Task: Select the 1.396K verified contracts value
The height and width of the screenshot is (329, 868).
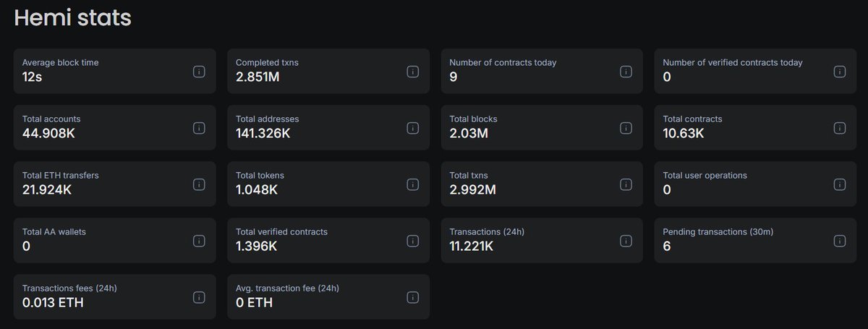Action: pyautogui.click(x=257, y=246)
